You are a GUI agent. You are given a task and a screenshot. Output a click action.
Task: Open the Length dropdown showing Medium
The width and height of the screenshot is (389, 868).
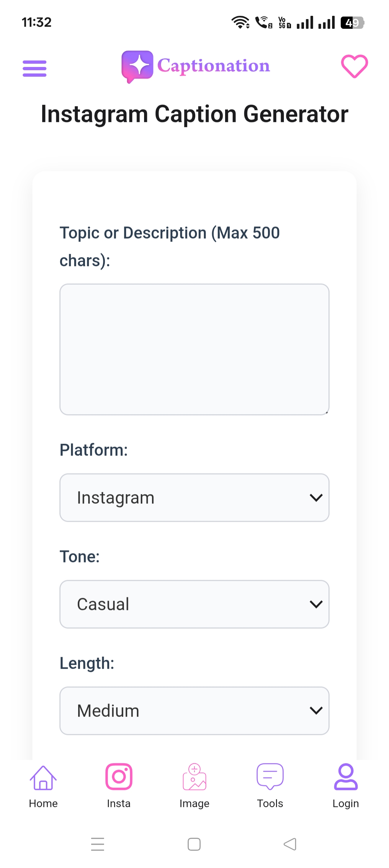click(194, 710)
